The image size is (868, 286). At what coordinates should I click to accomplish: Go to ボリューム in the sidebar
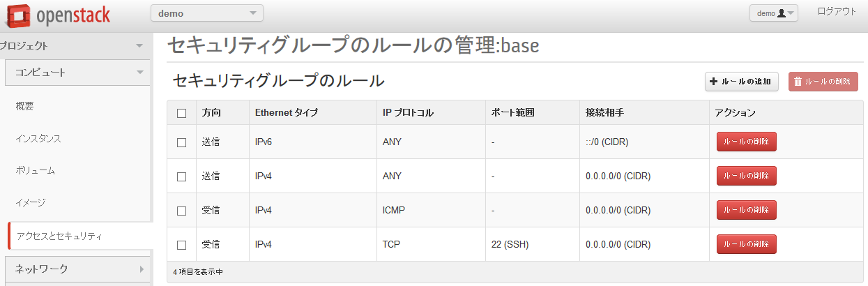pos(35,171)
